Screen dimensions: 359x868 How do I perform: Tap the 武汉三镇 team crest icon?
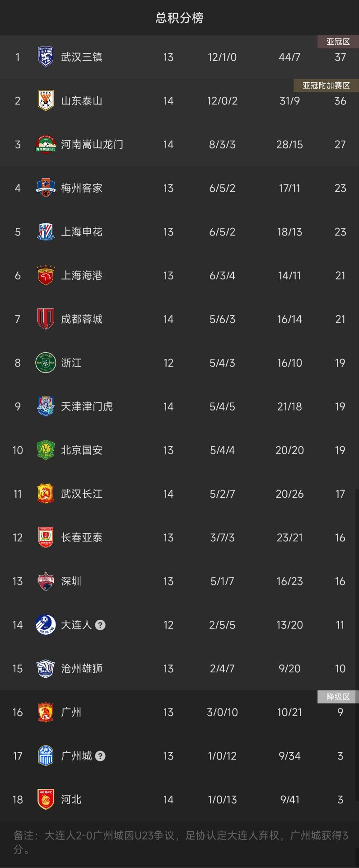46,57
